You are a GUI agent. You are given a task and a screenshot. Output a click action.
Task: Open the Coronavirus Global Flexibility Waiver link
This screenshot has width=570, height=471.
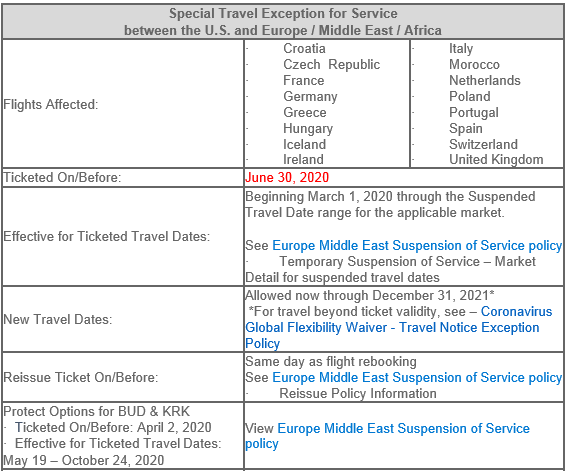[x=399, y=327]
